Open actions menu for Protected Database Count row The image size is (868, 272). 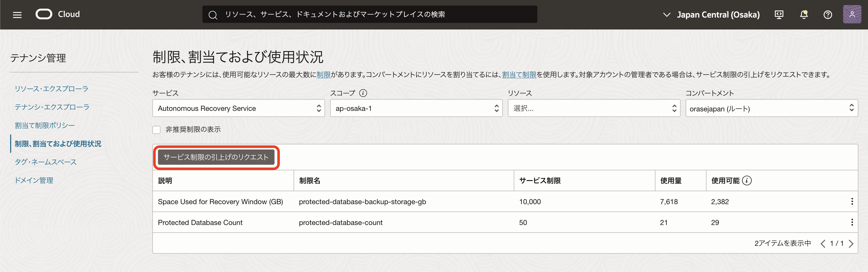pyautogui.click(x=852, y=222)
